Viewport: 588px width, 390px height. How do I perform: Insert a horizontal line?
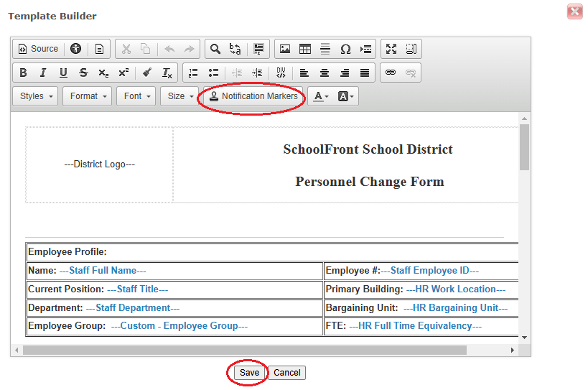pos(325,49)
